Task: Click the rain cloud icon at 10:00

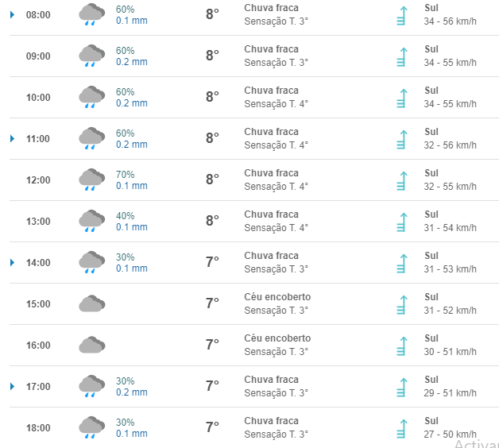Action: tap(92, 97)
